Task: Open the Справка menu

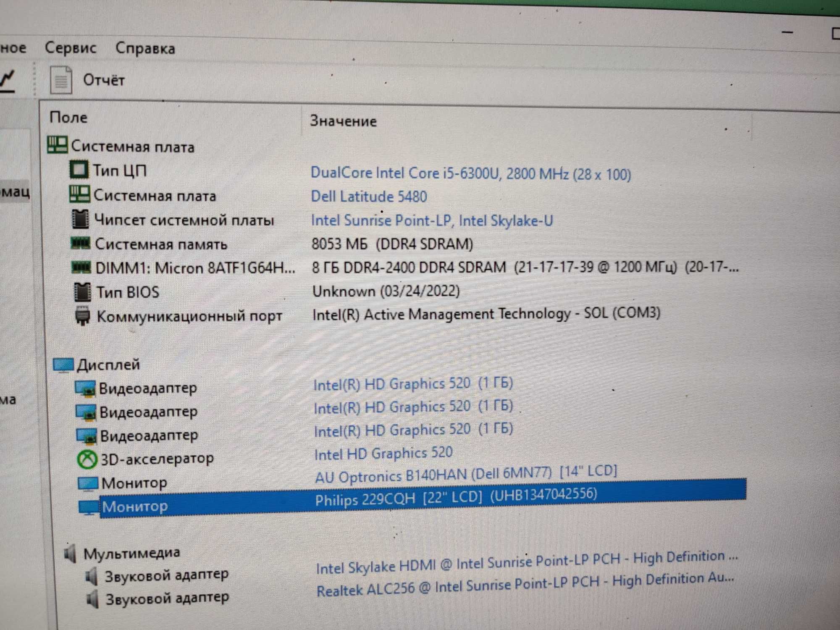Action: coord(145,49)
